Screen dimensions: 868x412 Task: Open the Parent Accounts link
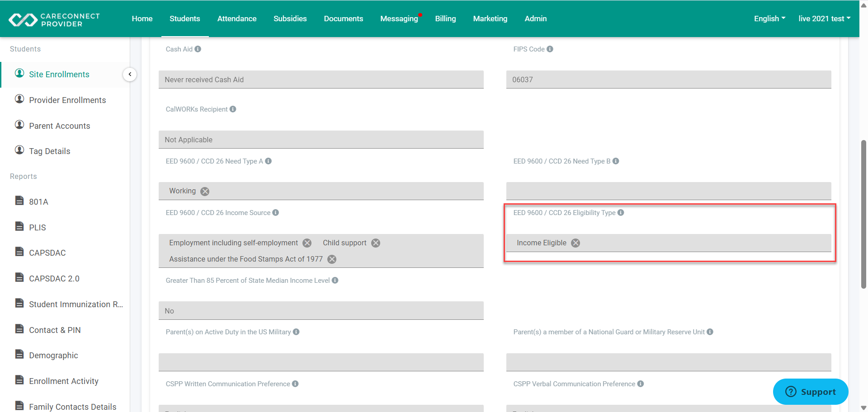point(60,126)
